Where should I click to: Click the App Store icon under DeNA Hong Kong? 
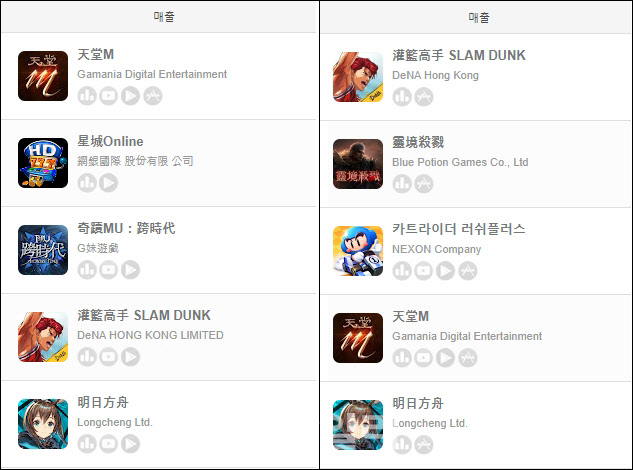coord(423,97)
